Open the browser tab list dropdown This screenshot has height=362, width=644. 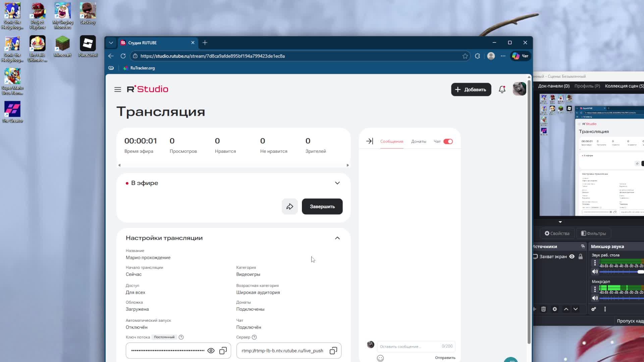coord(111,43)
